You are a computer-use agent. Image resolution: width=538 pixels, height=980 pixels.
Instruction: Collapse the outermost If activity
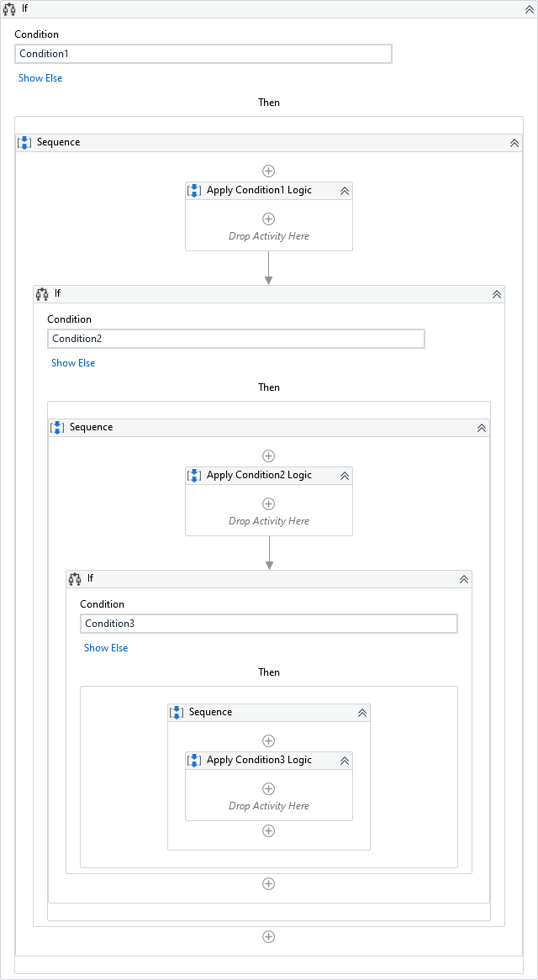(x=529, y=8)
